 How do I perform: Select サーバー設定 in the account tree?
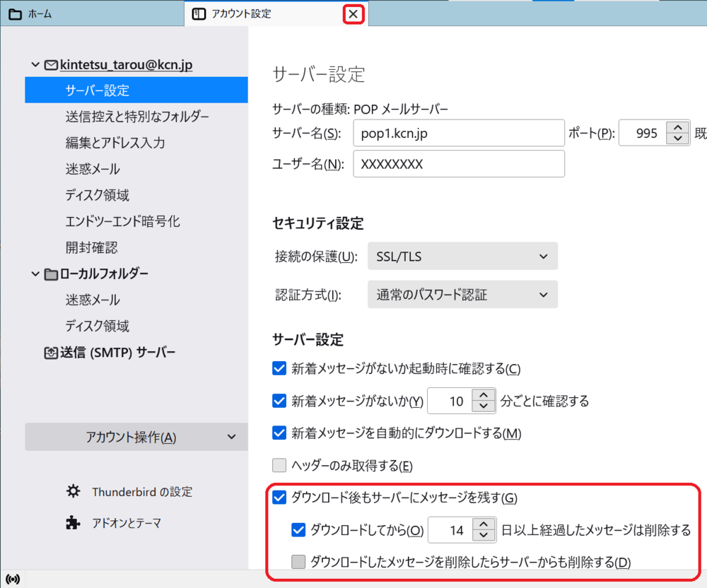[136, 90]
